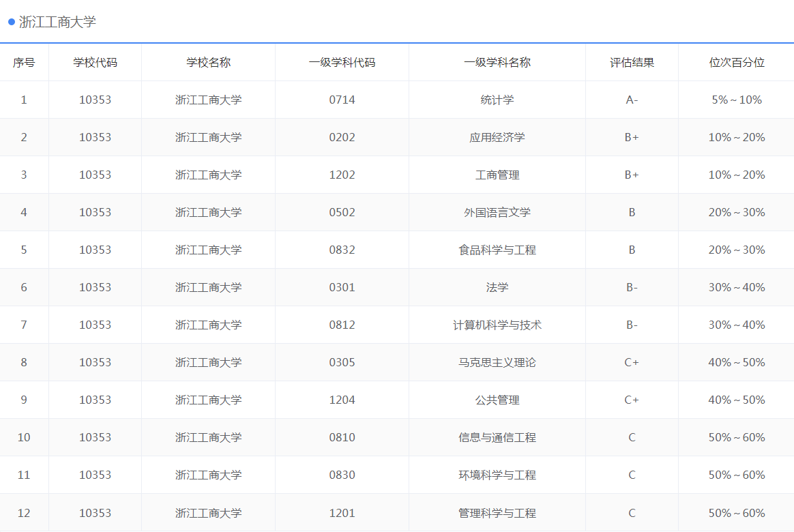Click the B result for 食品科学与工程
The width and height of the screenshot is (794, 532).
click(x=632, y=250)
